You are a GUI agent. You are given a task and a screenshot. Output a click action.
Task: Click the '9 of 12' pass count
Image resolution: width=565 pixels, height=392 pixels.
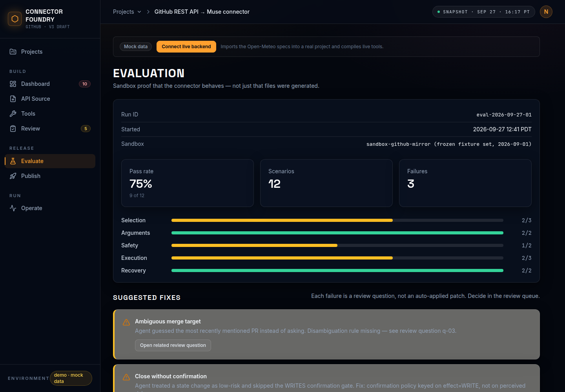137,196
